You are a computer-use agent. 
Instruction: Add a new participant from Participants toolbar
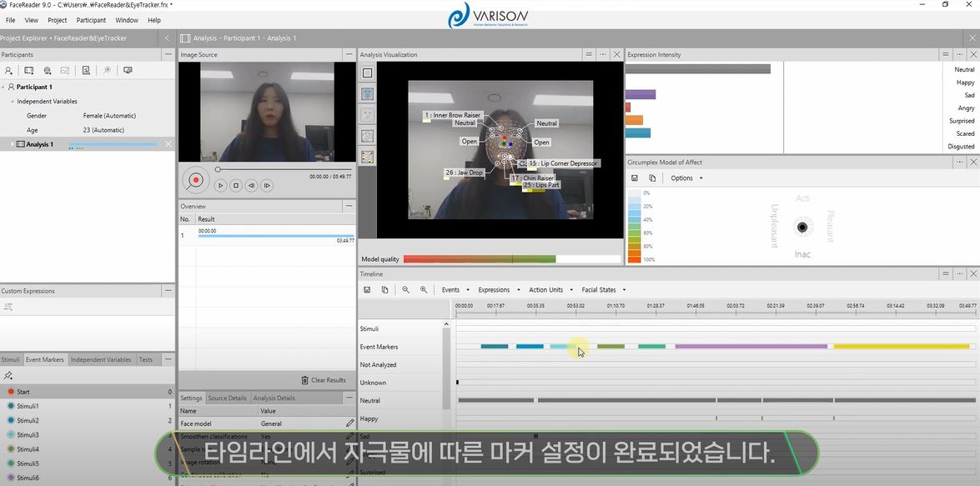click(8, 71)
